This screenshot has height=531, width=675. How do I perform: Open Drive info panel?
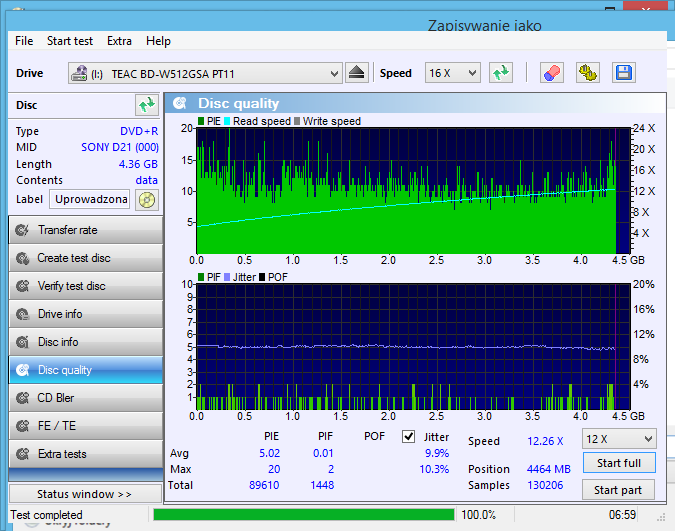[x=86, y=314]
